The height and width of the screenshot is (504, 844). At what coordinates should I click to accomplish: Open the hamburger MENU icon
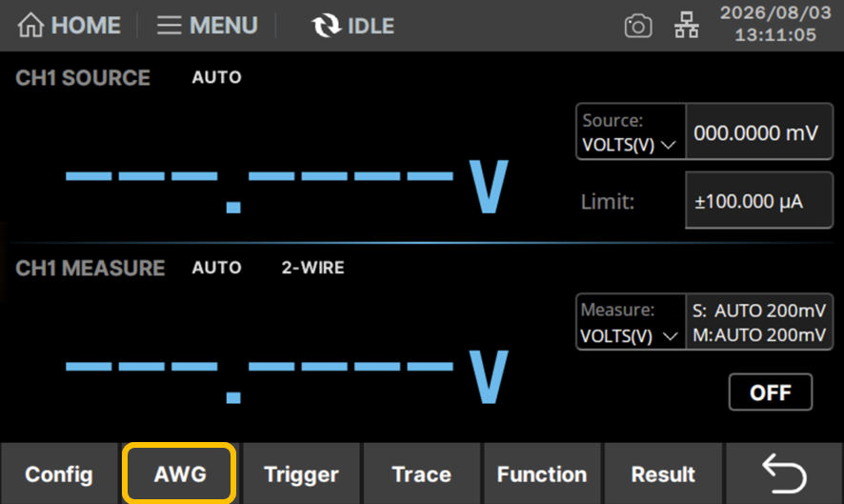169,26
